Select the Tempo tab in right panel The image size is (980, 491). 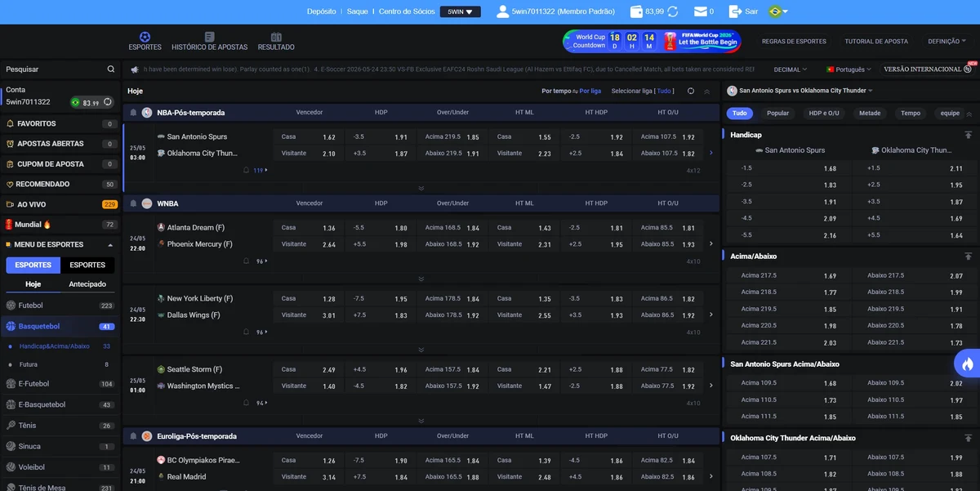(911, 114)
